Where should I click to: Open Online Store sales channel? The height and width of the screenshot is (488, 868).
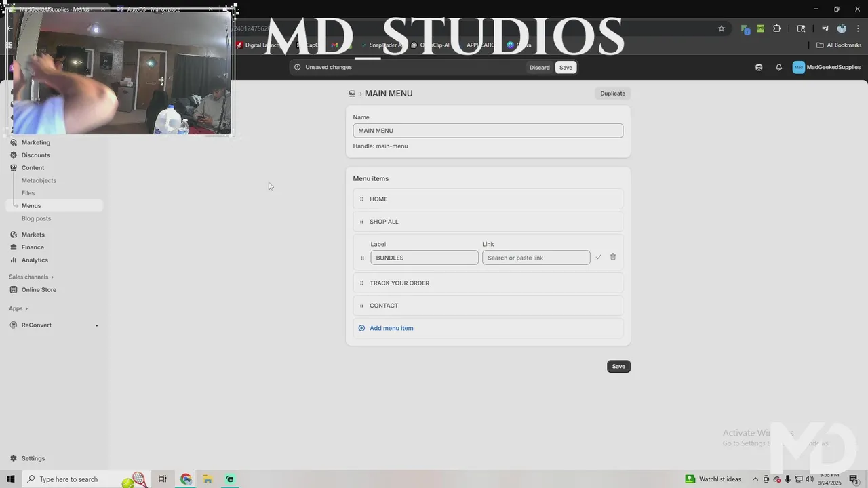click(x=39, y=290)
